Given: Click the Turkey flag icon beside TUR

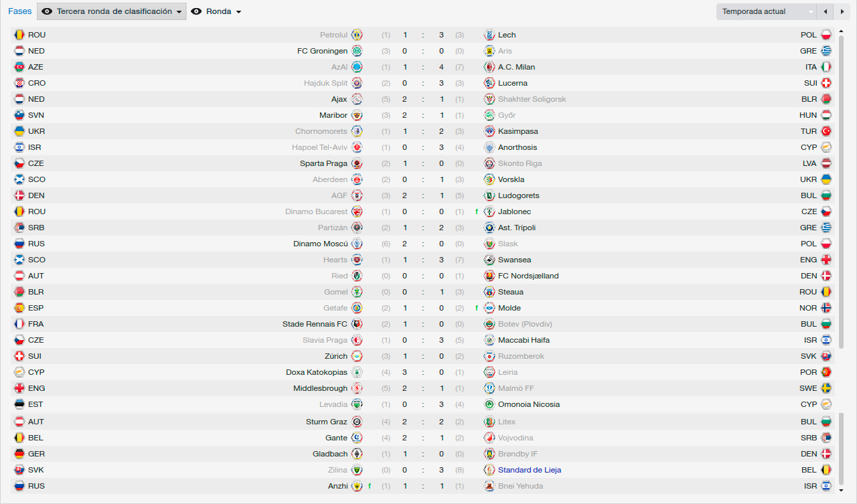Looking at the screenshot, I should [826, 131].
